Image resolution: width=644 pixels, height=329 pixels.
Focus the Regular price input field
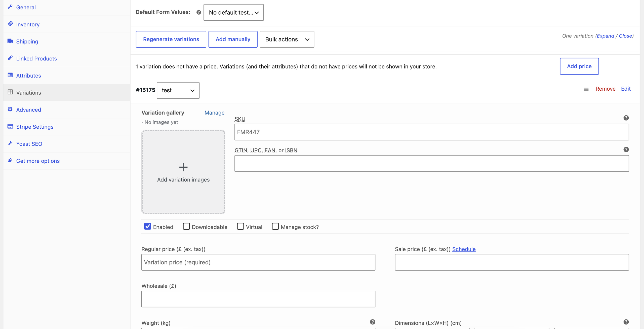[x=258, y=262]
